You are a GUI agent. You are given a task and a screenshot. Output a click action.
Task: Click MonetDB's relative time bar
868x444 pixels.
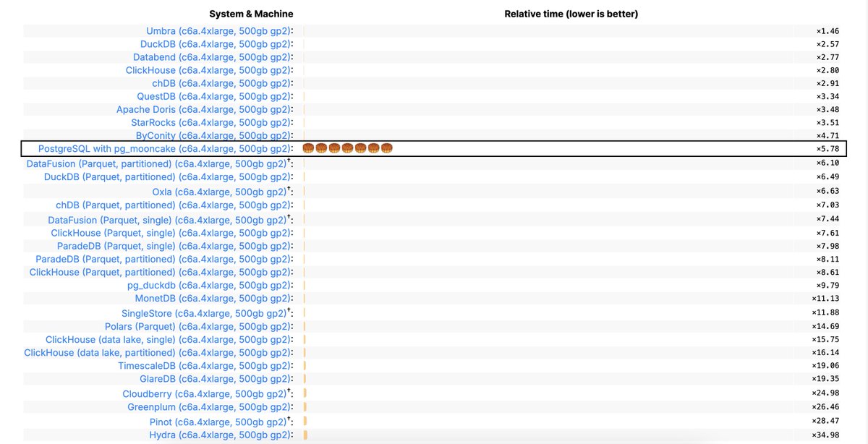coord(303,299)
